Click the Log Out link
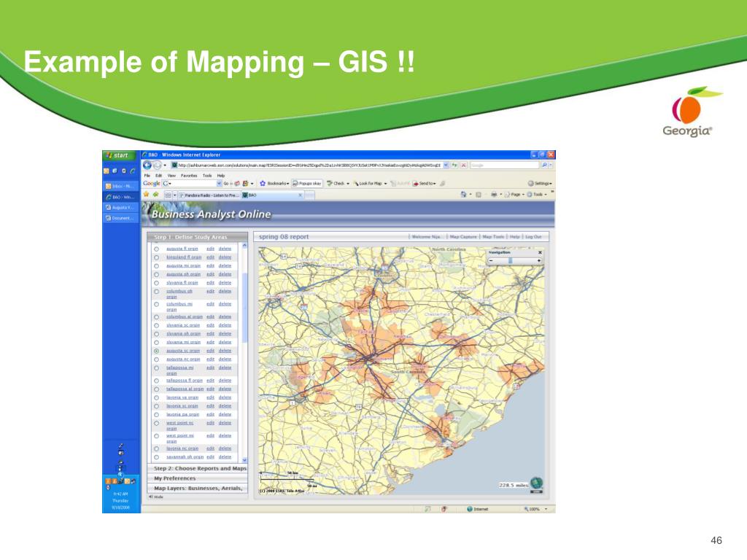747x560 pixels. point(533,237)
